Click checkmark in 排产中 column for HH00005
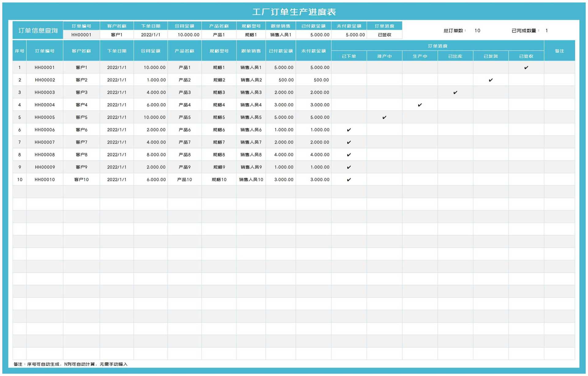 click(384, 117)
